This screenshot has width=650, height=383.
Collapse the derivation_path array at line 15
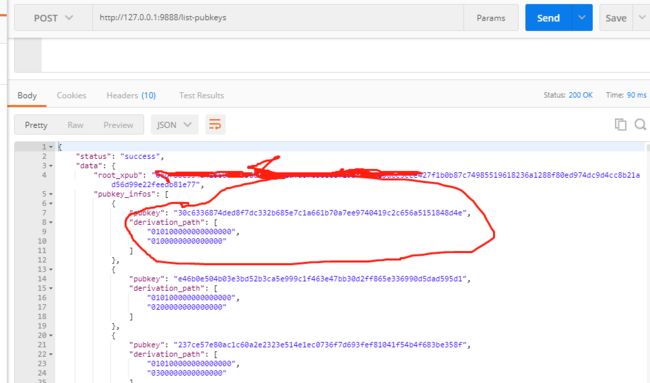point(51,288)
